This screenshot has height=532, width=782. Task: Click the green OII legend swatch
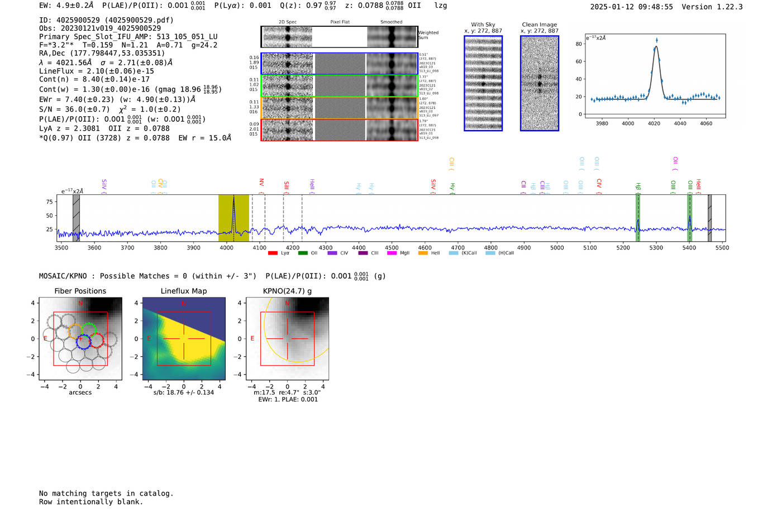303,253
